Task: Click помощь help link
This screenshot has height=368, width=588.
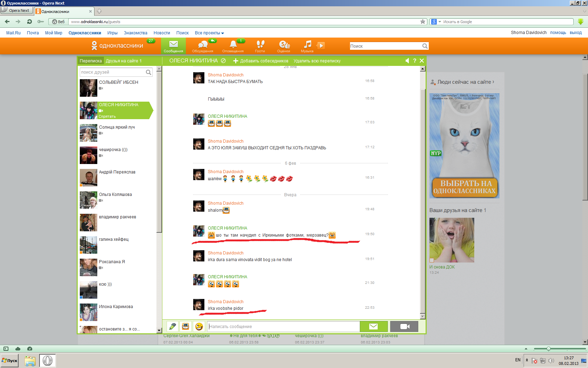Action: (x=558, y=33)
